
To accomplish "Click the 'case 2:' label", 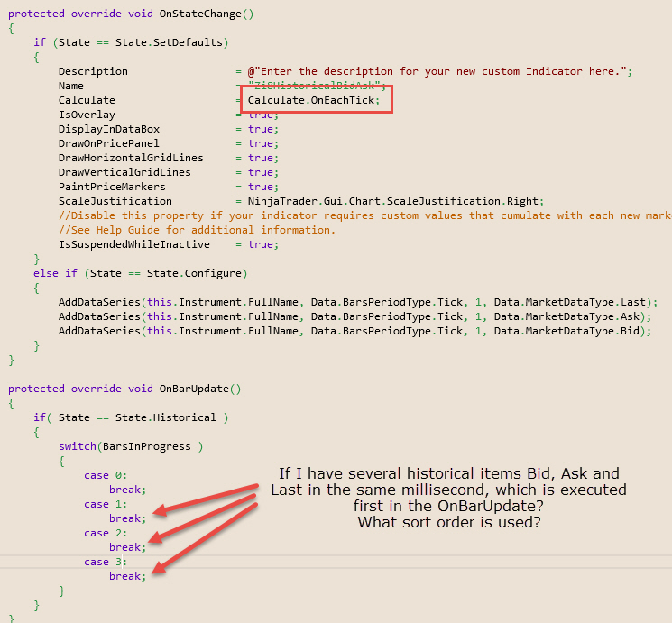I will click(x=106, y=534).
